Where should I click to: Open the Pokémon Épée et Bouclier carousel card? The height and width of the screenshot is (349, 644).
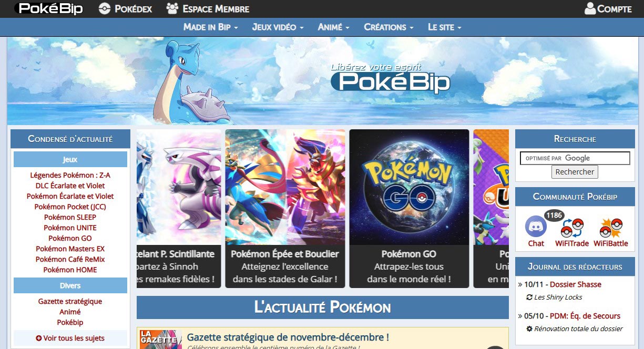click(x=285, y=209)
